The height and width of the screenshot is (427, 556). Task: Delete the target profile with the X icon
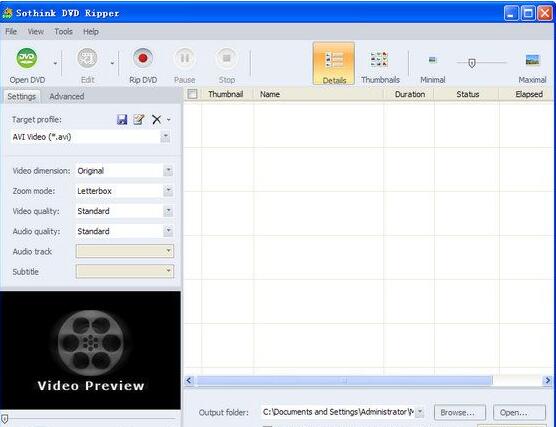156,120
